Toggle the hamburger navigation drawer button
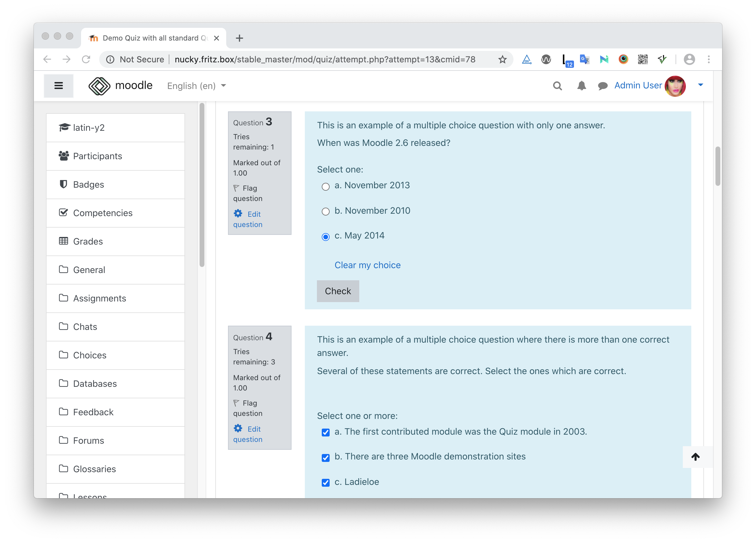Viewport: 756px width, 543px height. 59,86
